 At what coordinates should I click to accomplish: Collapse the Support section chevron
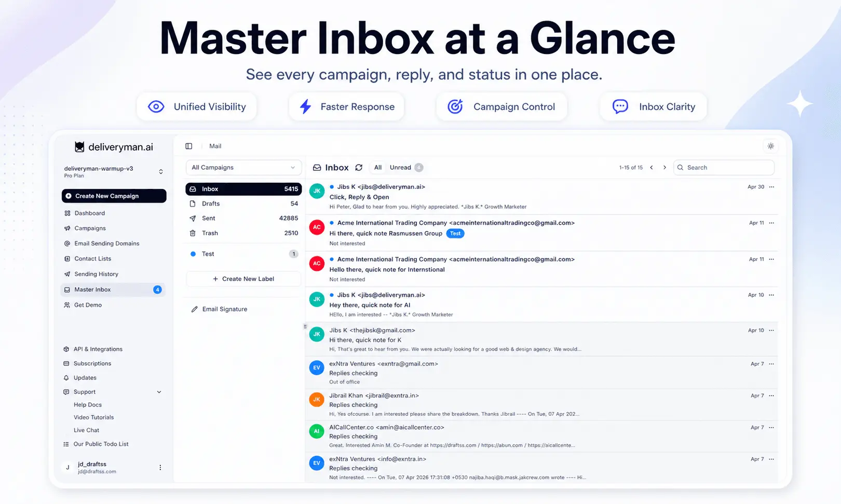(159, 392)
